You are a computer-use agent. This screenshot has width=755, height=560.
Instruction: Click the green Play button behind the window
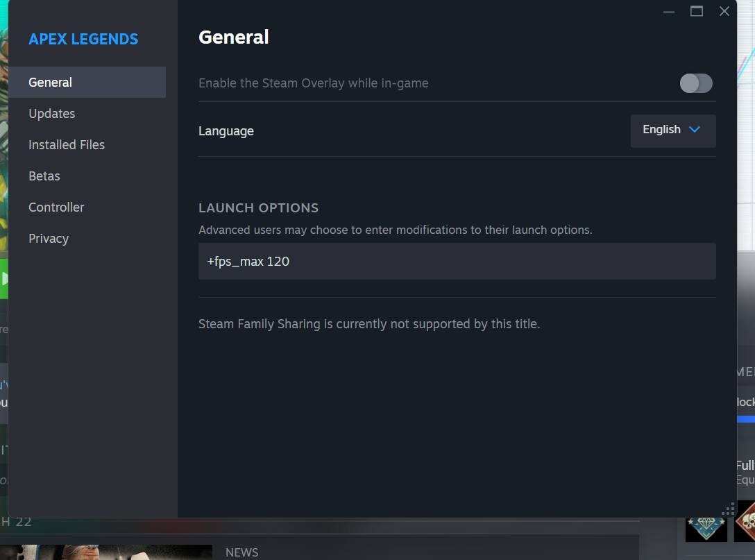click(x=4, y=279)
